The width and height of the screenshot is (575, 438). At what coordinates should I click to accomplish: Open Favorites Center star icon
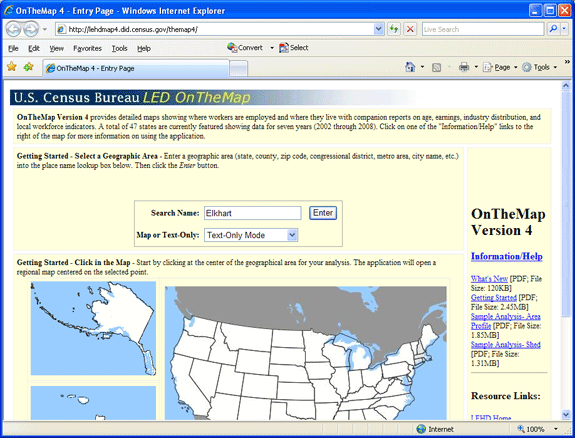tap(12, 67)
